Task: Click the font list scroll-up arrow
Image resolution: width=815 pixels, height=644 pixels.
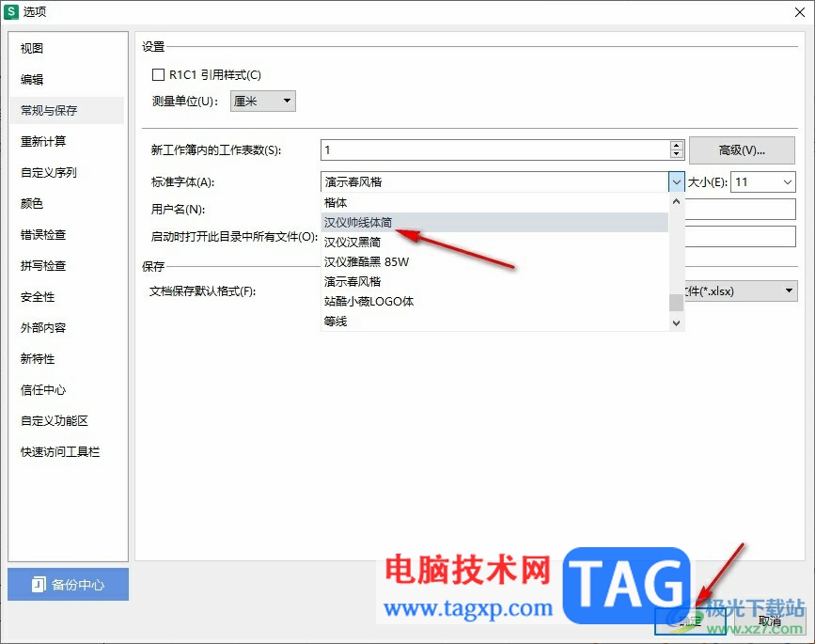Action: click(x=676, y=201)
